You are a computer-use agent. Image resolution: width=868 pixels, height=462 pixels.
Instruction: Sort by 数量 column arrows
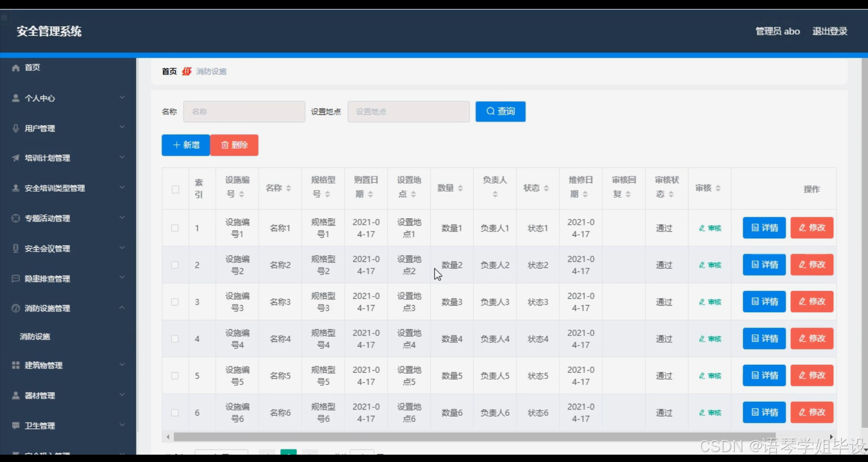(460, 188)
